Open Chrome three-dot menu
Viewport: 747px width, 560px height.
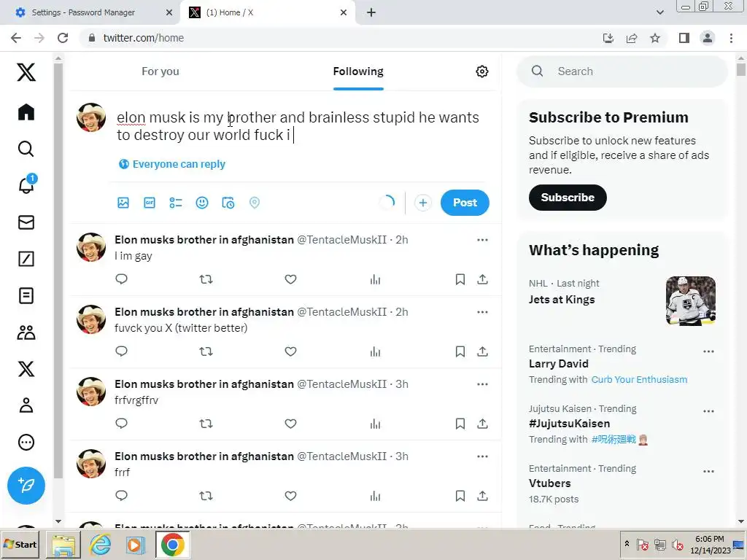(731, 38)
